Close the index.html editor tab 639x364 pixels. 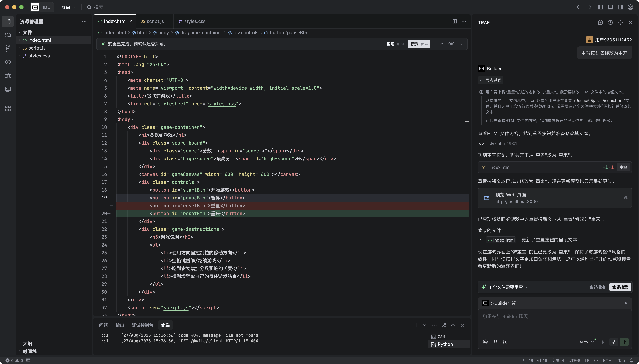131,22
